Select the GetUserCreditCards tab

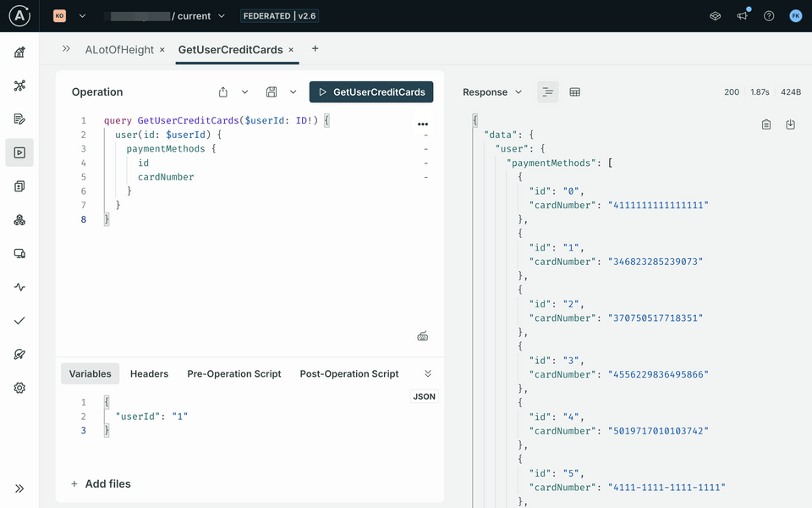(230, 49)
